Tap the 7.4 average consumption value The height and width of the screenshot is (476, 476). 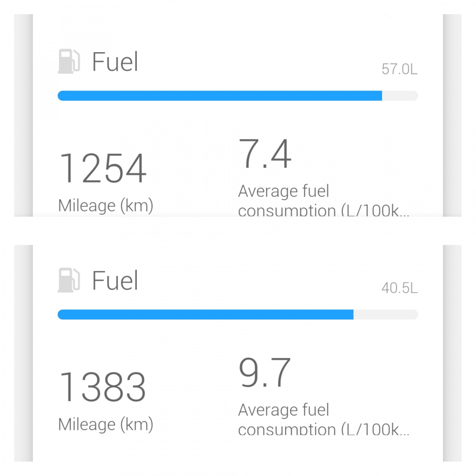265,154
